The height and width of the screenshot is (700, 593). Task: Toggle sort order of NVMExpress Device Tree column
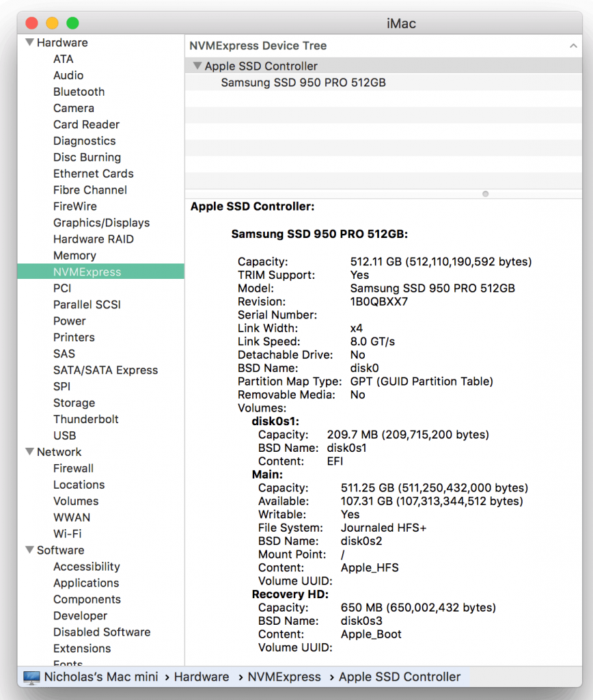tap(573, 46)
